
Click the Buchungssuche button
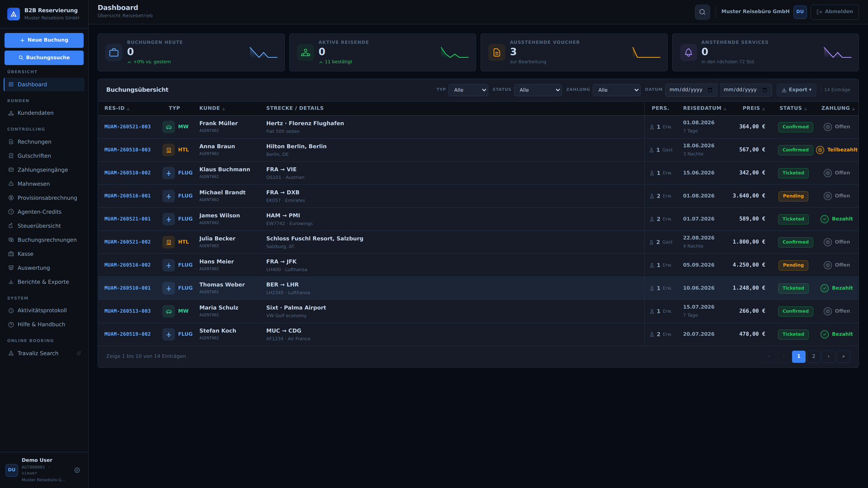(44, 58)
